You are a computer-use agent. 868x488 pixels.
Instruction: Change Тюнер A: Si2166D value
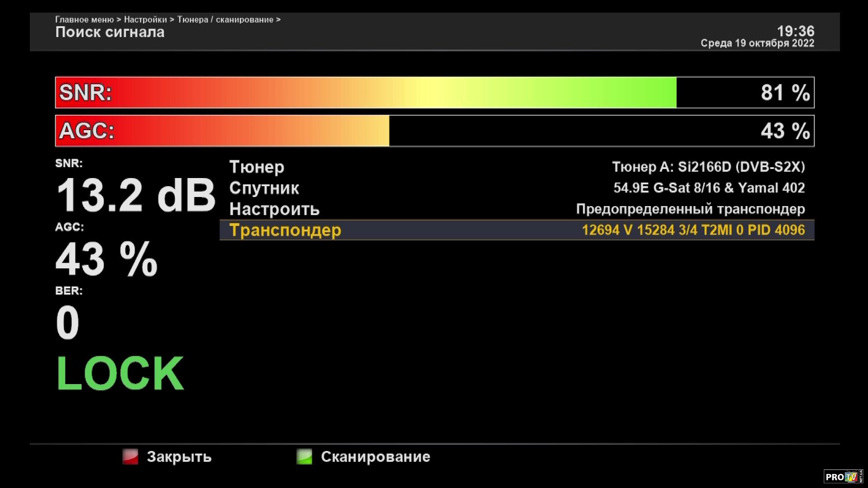pyautogui.click(x=708, y=167)
